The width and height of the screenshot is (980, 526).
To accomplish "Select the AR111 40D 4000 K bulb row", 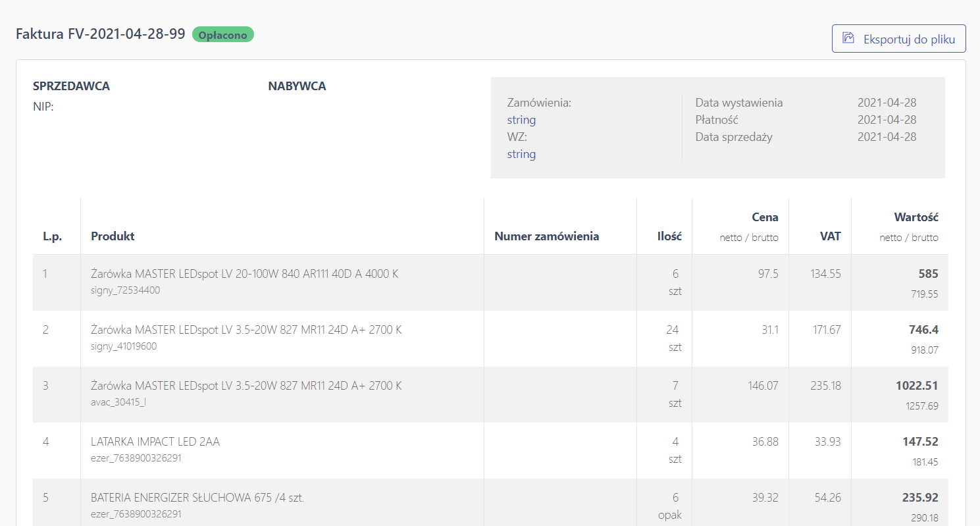I will click(x=490, y=282).
